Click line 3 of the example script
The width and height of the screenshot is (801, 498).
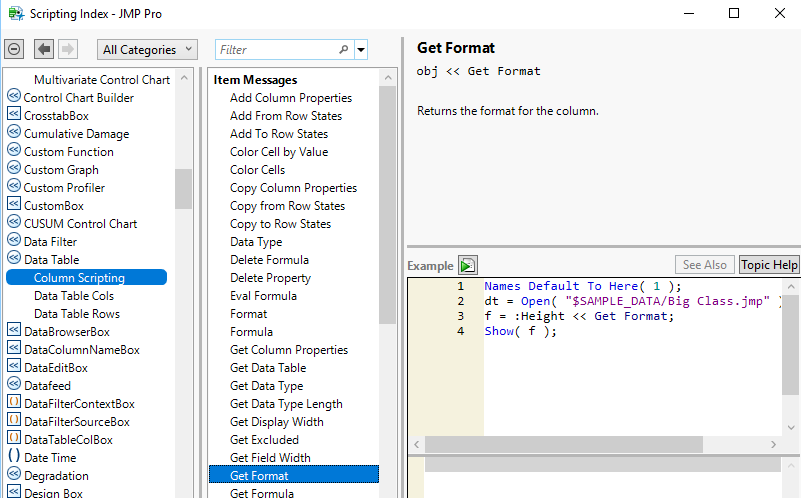(x=579, y=316)
